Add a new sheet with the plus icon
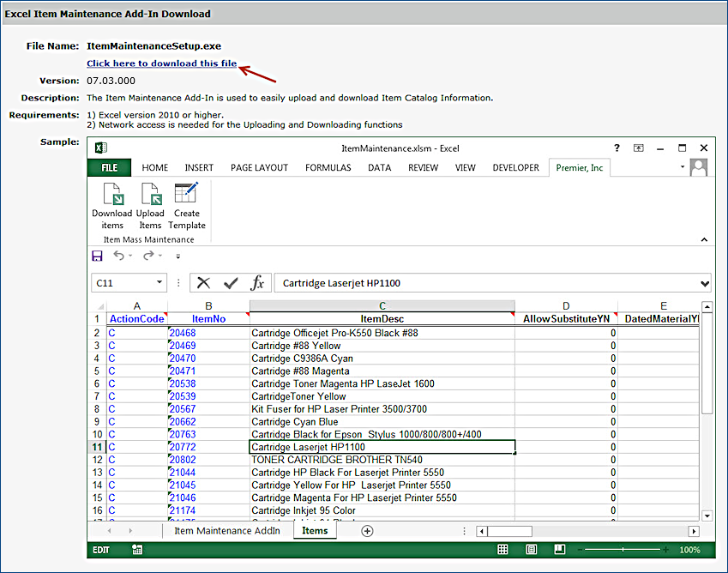This screenshot has width=728, height=573. click(367, 531)
